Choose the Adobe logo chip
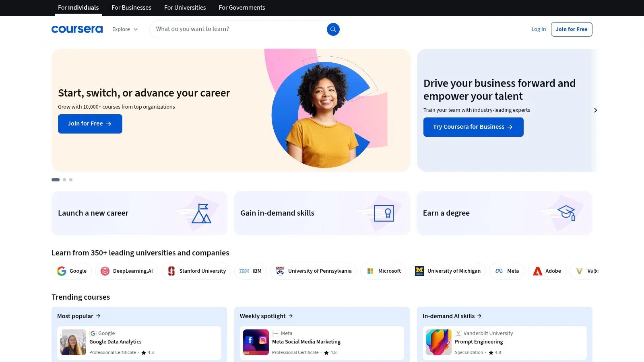The height and width of the screenshot is (362, 644). [x=547, y=271]
